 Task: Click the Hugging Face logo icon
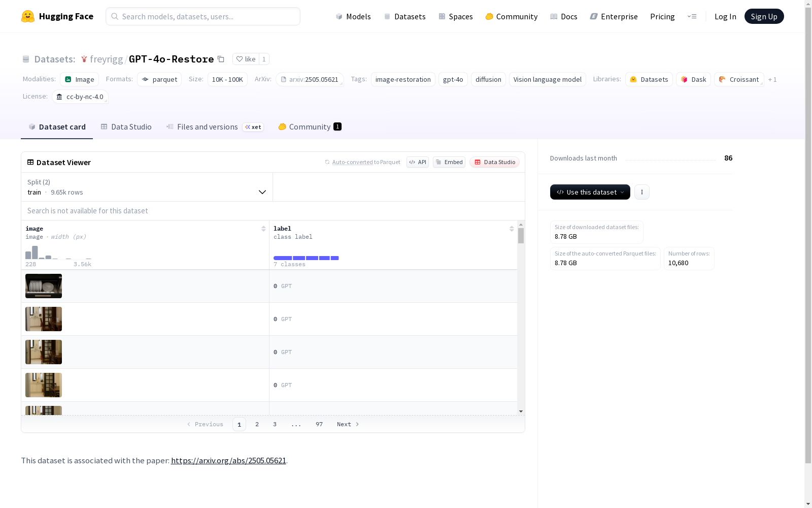click(28, 16)
